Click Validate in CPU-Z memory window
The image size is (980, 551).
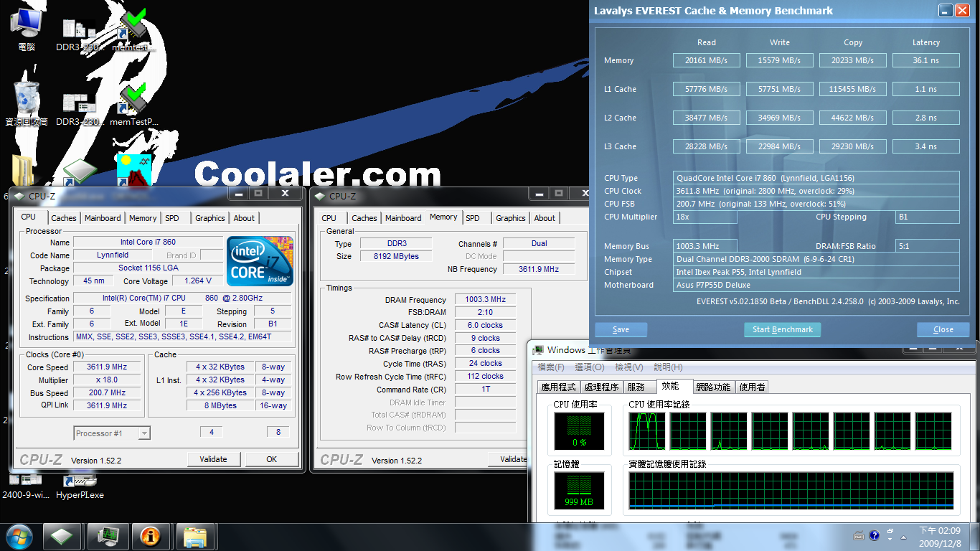[509, 459]
